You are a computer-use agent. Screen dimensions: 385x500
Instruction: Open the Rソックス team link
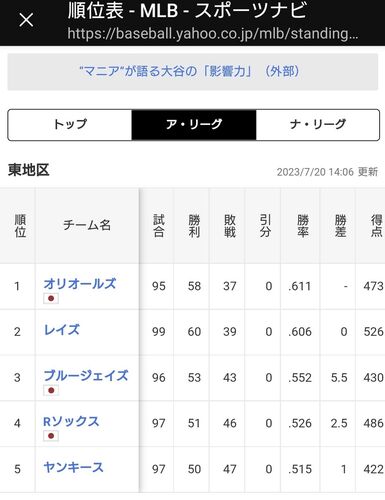71,421
